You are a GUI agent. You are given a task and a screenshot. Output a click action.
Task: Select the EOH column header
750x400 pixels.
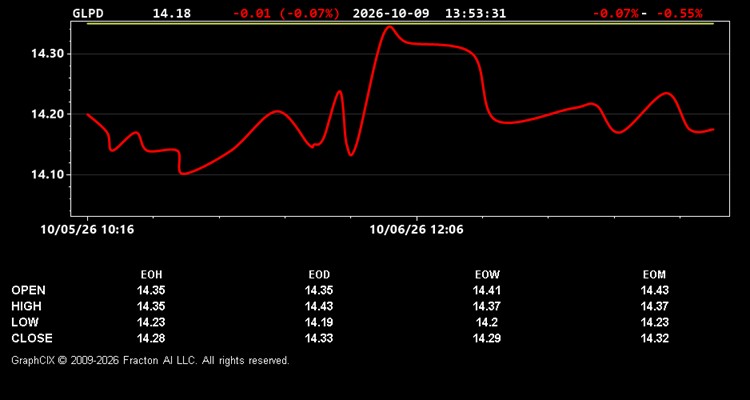click(151, 275)
